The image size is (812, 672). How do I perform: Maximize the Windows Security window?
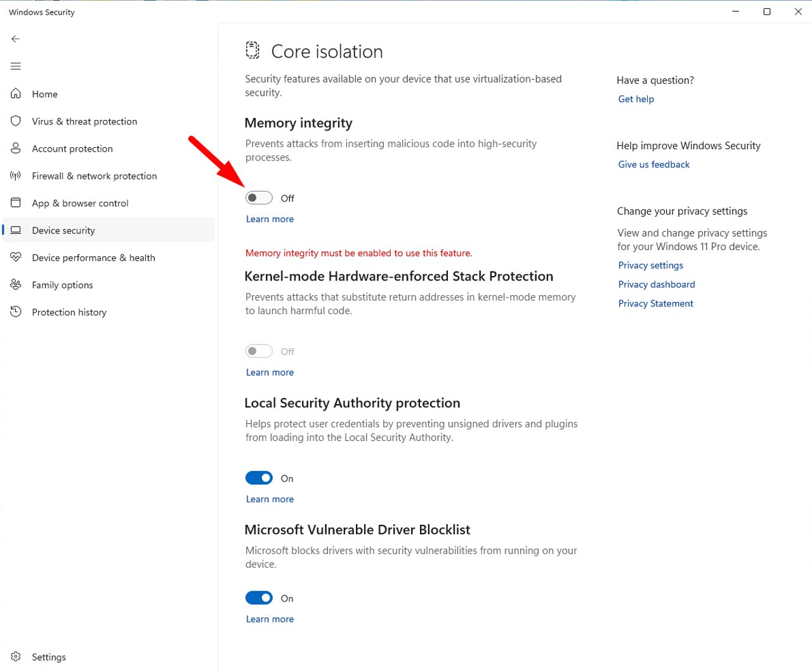[767, 11]
